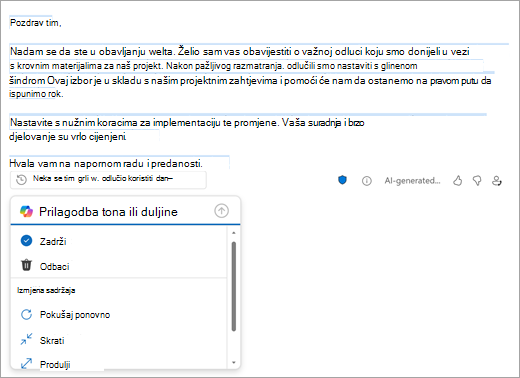The width and height of the screenshot is (520, 378).
Task: Click the expand arrows icon beside Produlji
Action: click(x=26, y=363)
